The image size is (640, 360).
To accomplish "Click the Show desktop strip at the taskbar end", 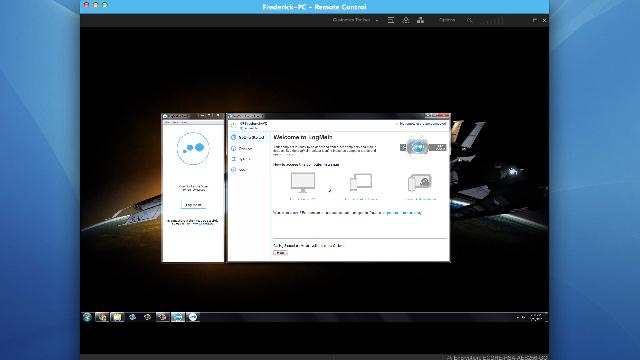I will [546, 317].
